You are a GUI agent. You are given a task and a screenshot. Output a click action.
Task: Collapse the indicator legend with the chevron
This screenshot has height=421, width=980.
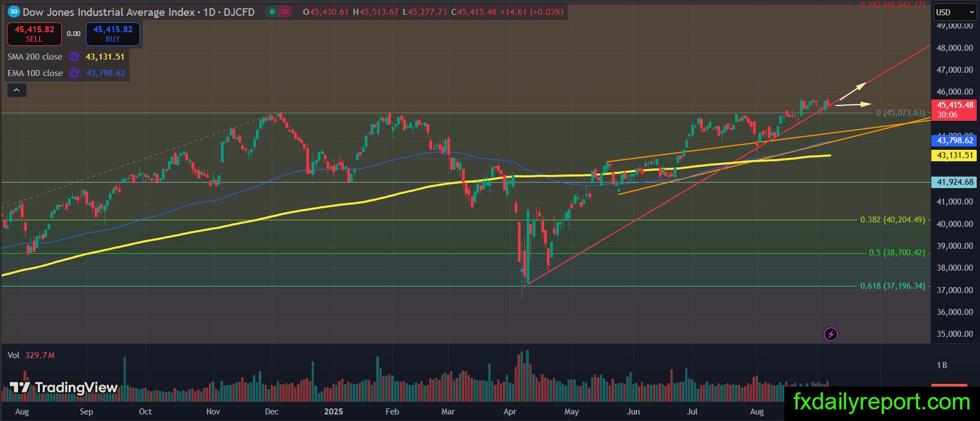click(16, 90)
